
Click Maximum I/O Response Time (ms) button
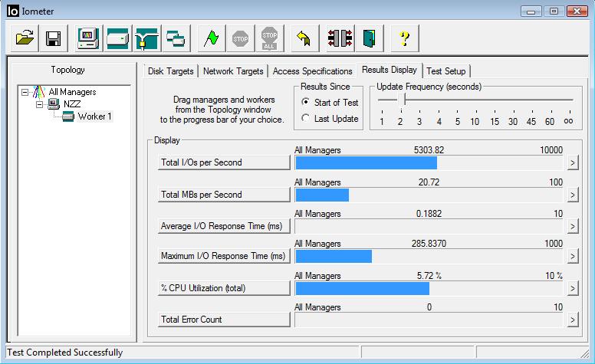click(x=224, y=256)
